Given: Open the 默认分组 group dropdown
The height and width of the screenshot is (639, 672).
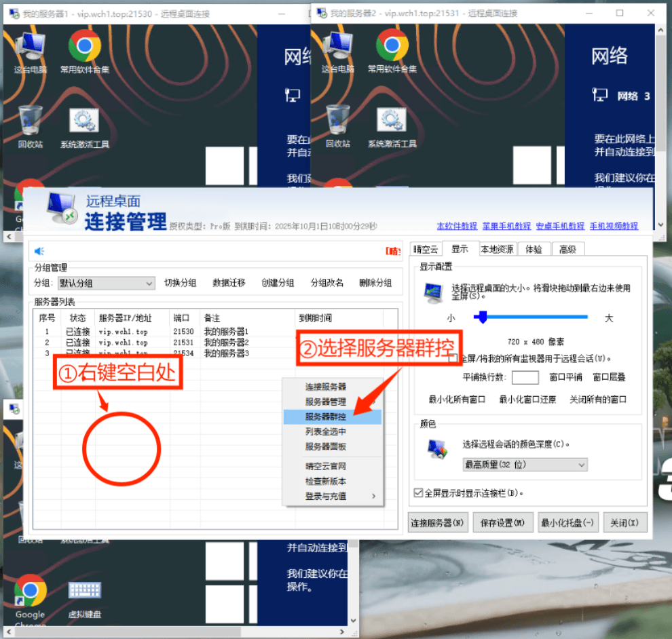Looking at the screenshot, I should pos(106,284).
